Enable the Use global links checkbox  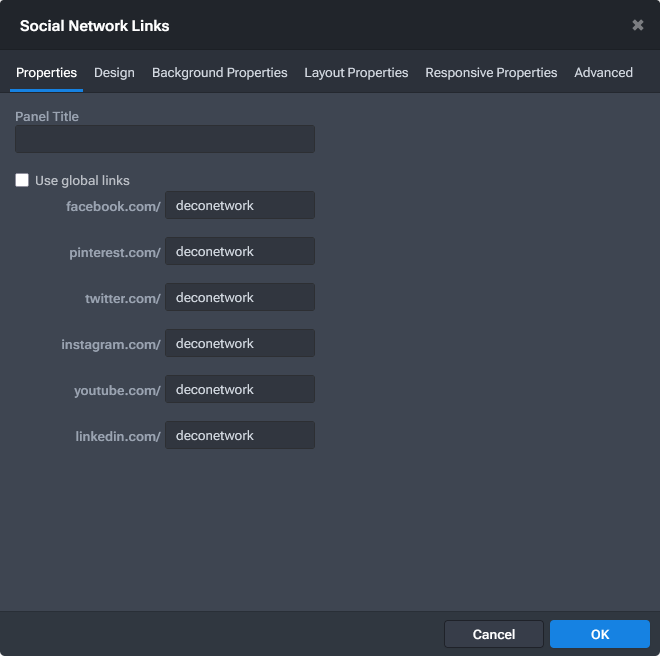point(22,181)
